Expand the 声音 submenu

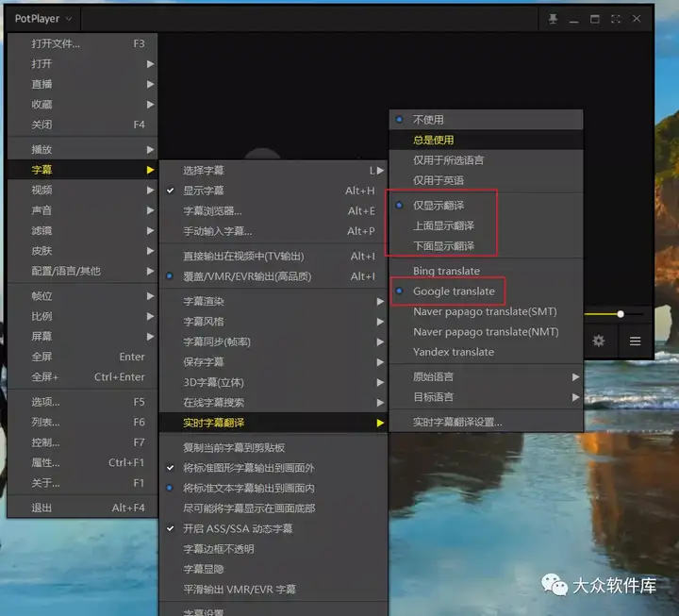(x=82, y=210)
